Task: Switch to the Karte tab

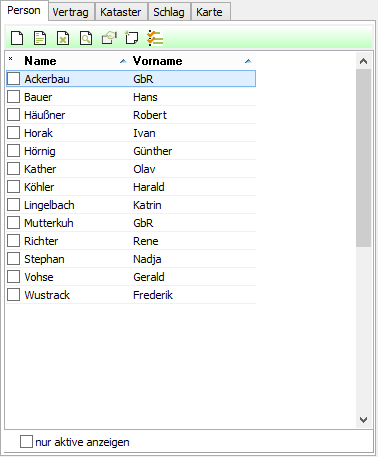Action: pos(210,12)
